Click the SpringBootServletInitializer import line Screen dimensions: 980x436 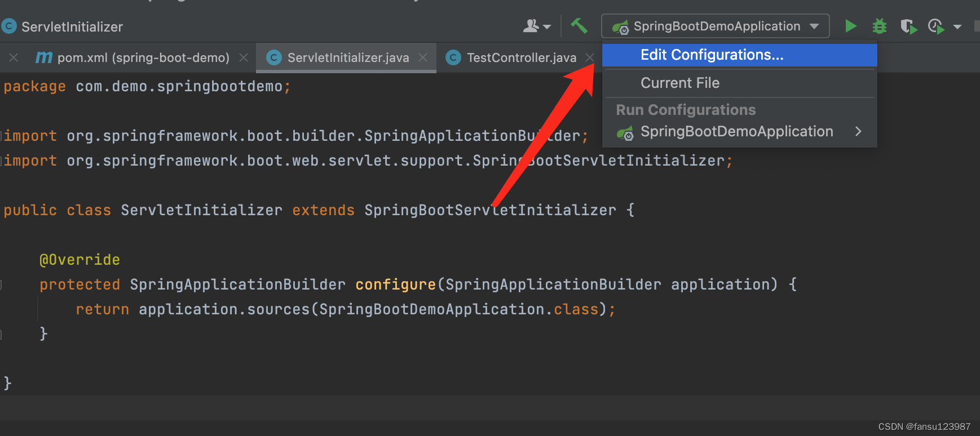[368, 161]
